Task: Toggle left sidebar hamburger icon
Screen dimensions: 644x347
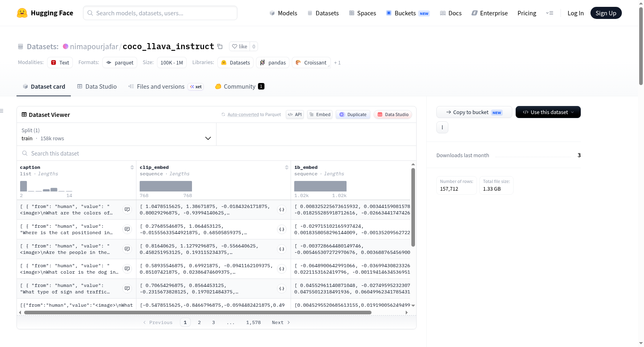Action: point(2,111)
